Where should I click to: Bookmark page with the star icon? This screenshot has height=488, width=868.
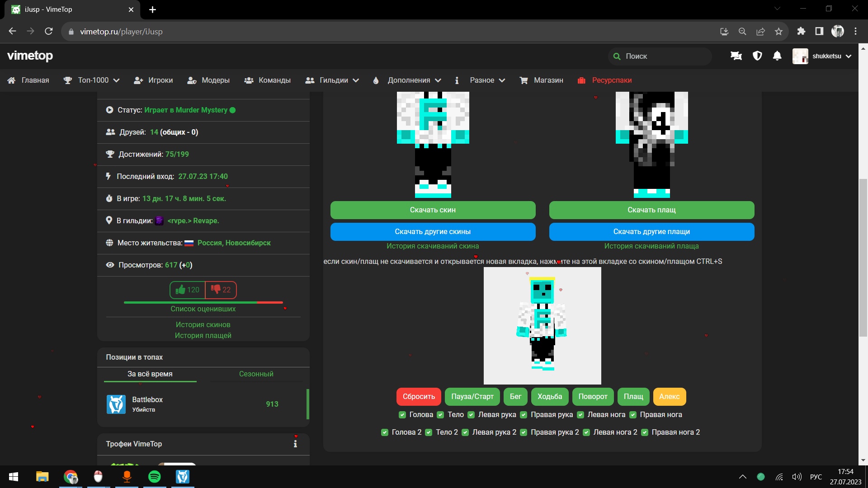pos(778,32)
